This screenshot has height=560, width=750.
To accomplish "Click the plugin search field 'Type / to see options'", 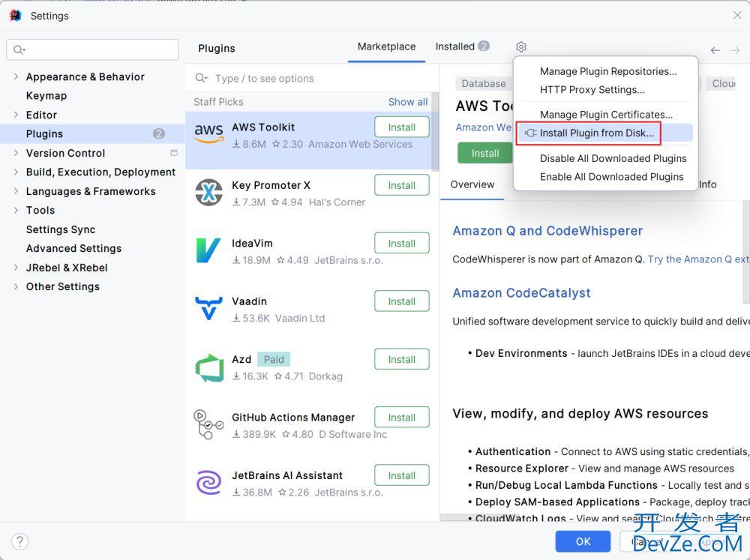I will [312, 79].
